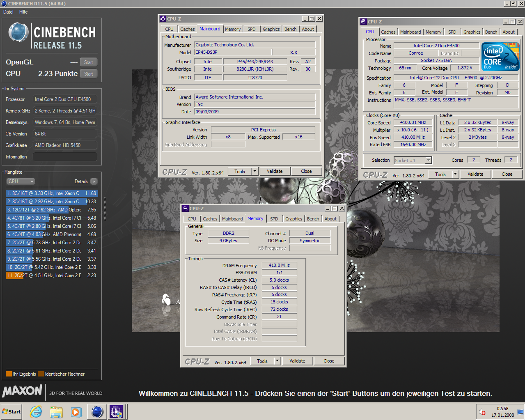Click Validate in Mainboard CPU-Z window
The height and width of the screenshot is (420, 525).
click(x=275, y=172)
